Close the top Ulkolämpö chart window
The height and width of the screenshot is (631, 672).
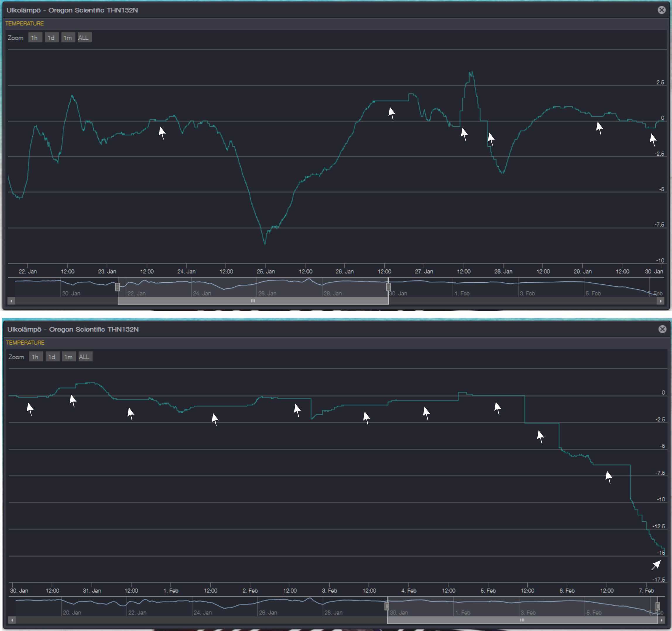[x=661, y=10]
